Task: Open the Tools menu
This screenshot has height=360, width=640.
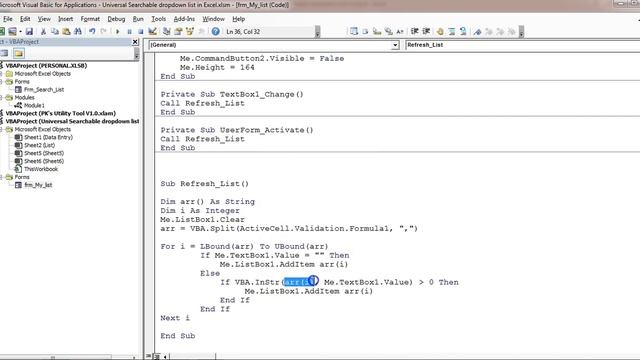Action: pyautogui.click(x=158, y=19)
